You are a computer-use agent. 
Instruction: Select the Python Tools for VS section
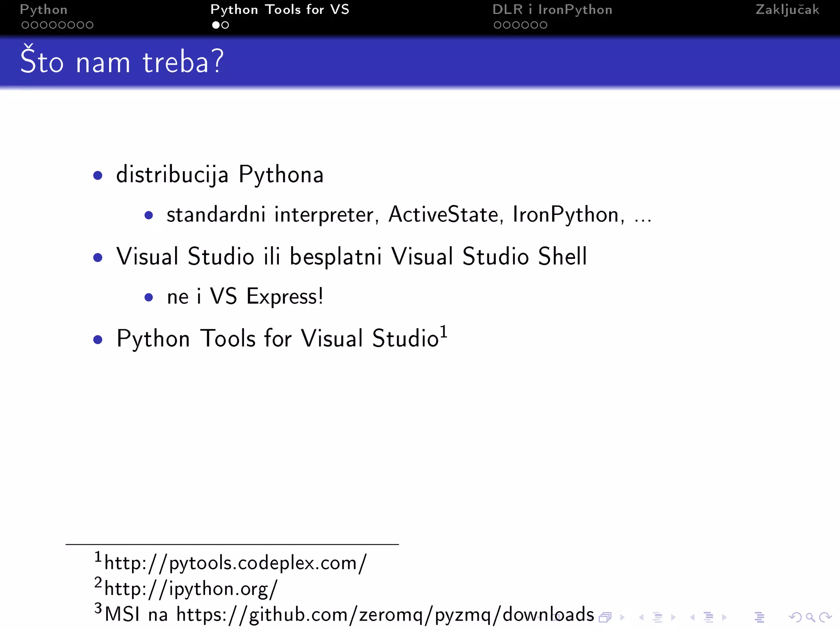click(x=280, y=10)
